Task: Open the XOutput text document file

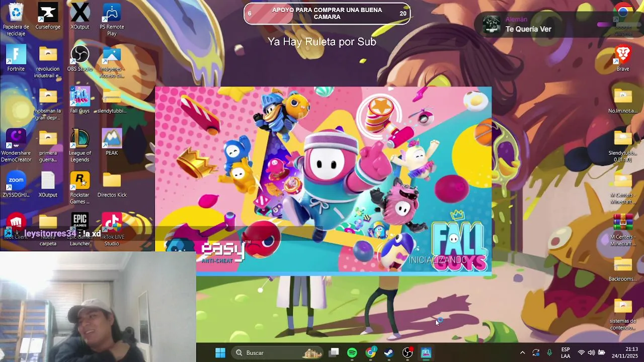Action: [x=48, y=185]
